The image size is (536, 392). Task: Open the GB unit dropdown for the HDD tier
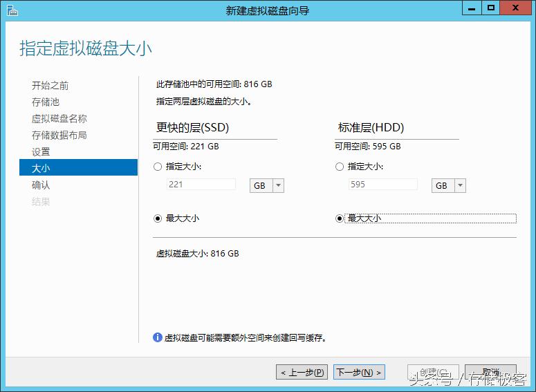click(x=449, y=185)
